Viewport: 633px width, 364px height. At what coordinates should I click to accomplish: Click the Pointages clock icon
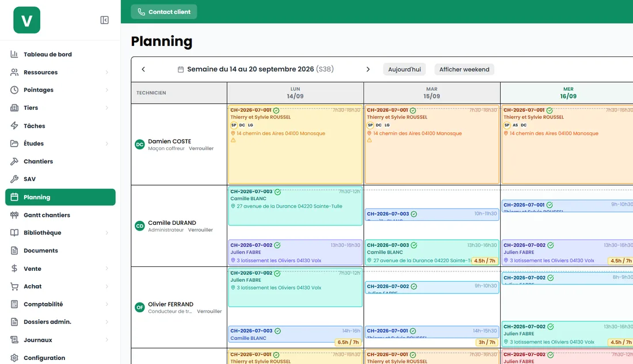click(14, 90)
